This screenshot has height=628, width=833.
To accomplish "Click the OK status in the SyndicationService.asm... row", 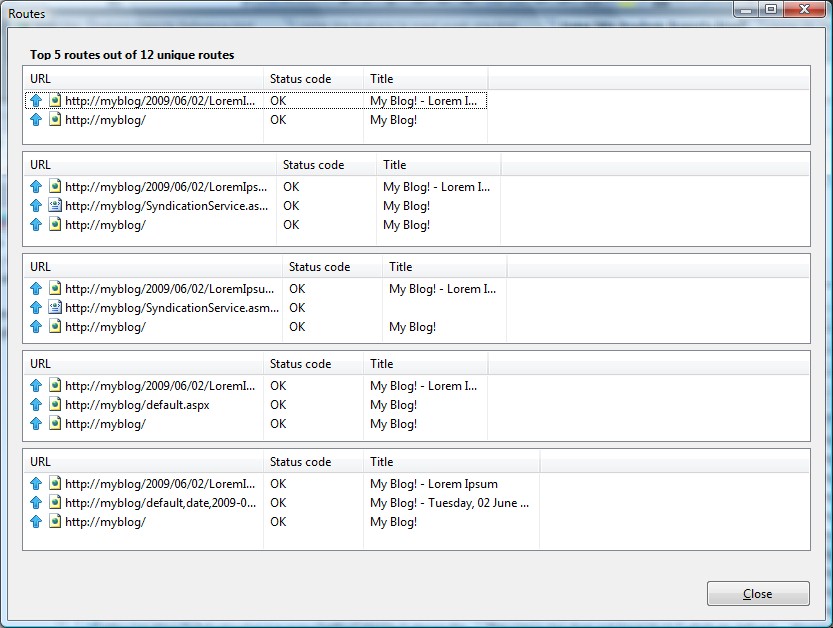I will [297, 308].
